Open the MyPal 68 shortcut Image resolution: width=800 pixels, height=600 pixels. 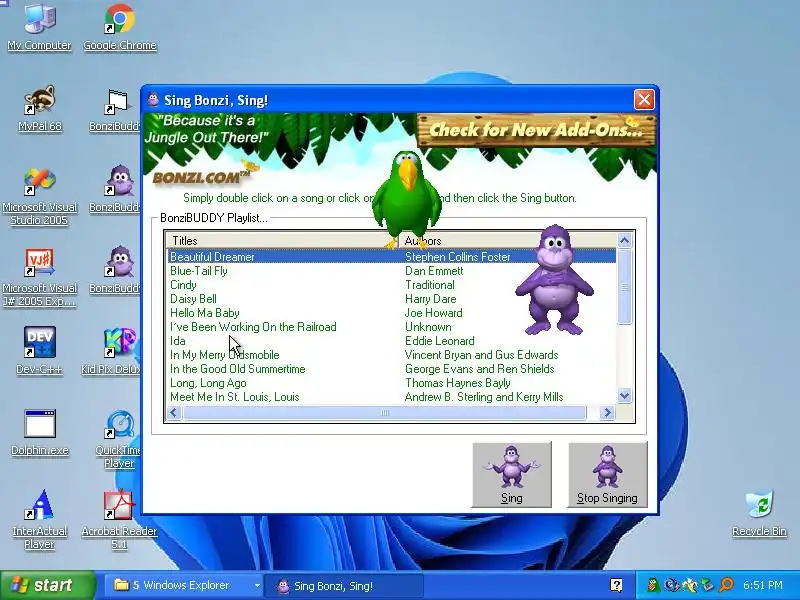point(39,108)
